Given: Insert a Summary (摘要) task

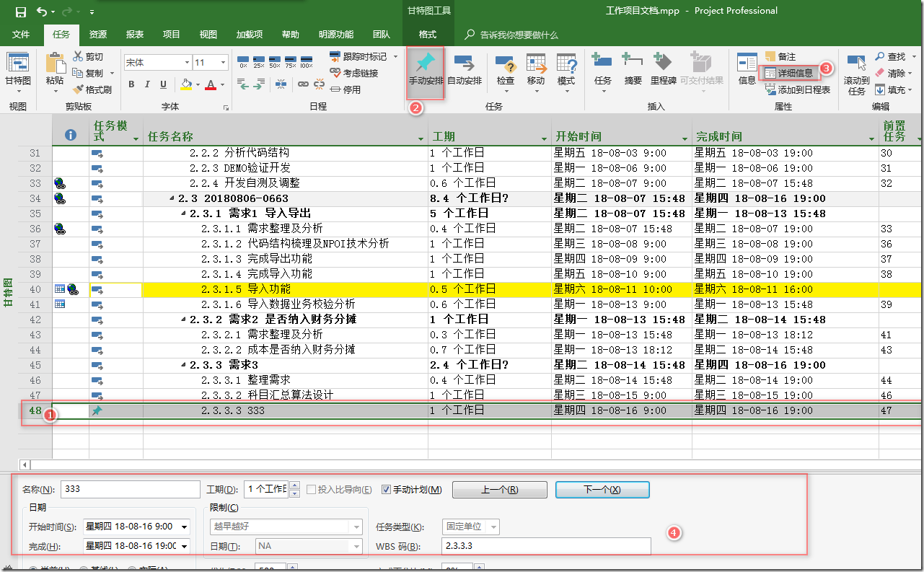Looking at the screenshot, I should 633,70.
